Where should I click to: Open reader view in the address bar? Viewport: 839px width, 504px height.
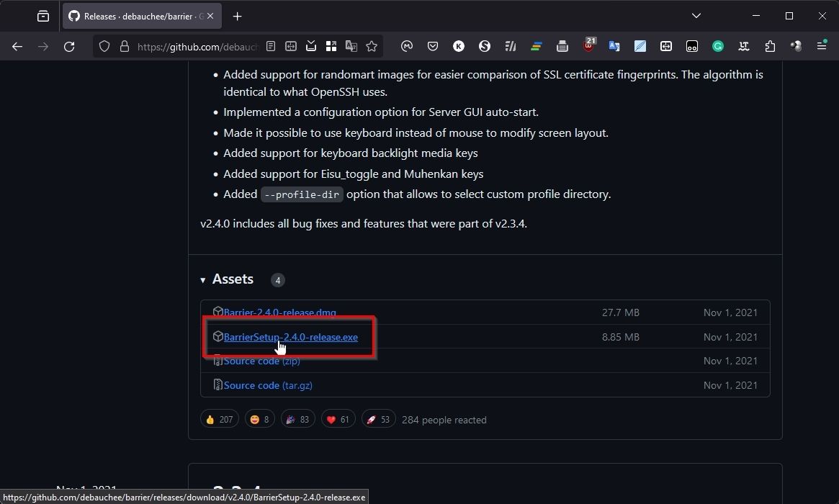click(271, 46)
